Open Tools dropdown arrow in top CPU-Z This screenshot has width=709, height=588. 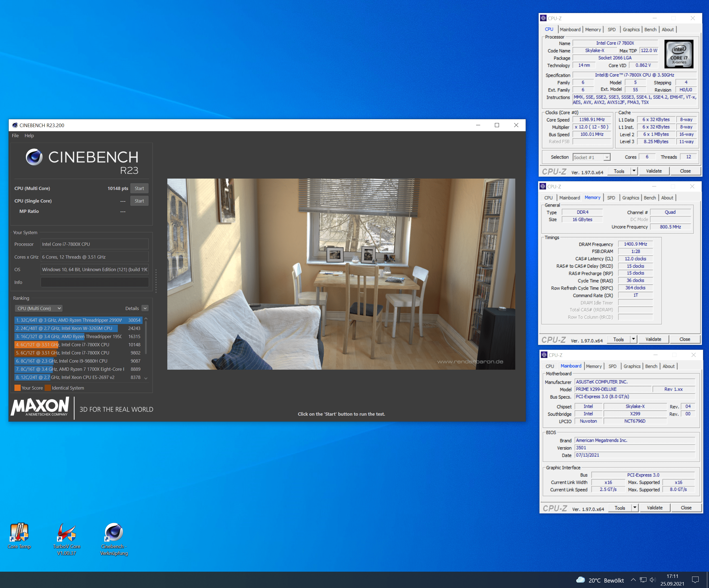(634, 171)
